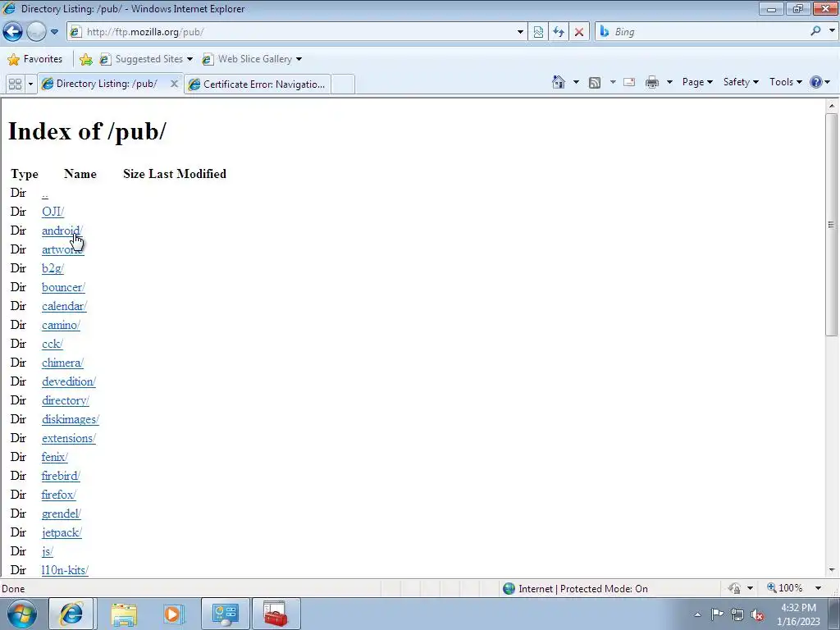Click the scrollbar down arrow
The height and width of the screenshot is (630, 840).
(x=832, y=571)
